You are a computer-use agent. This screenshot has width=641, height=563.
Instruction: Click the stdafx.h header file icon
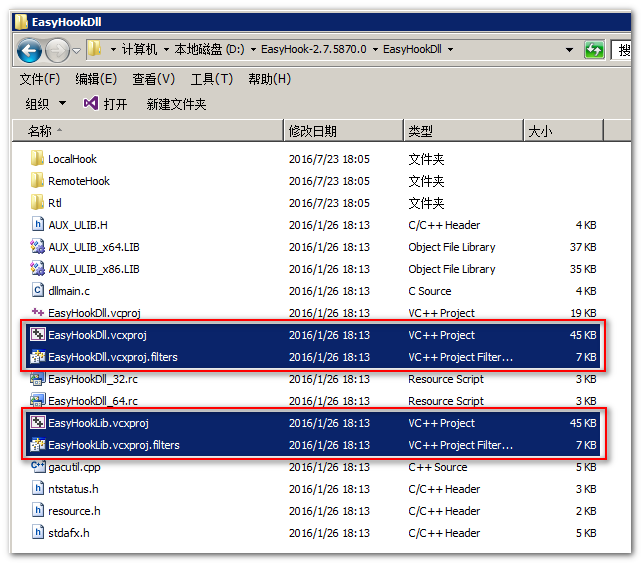click(38, 532)
